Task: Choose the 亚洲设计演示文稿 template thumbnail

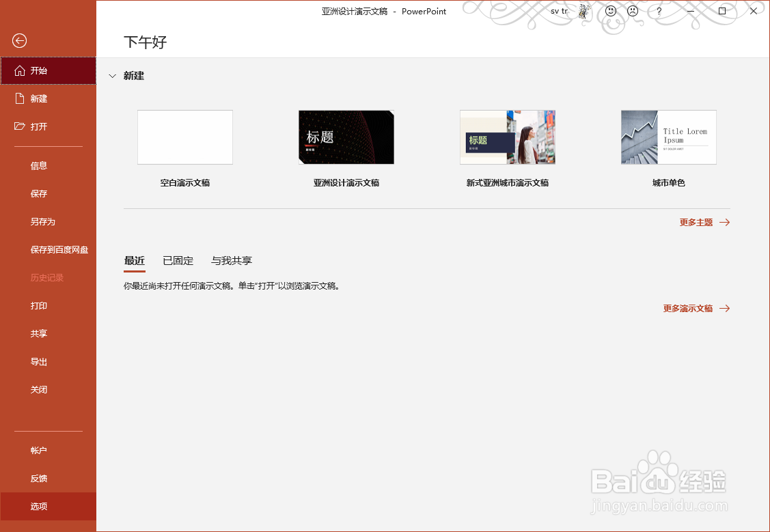Action: click(x=346, y=137)
